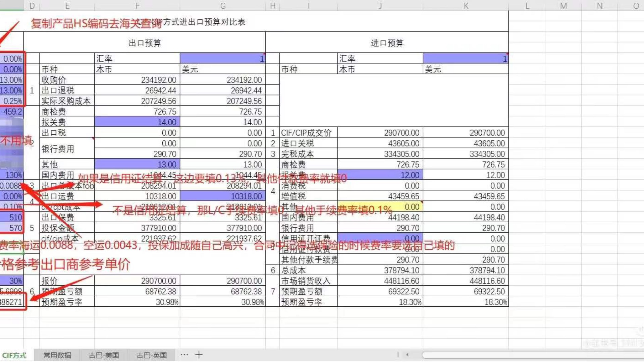Select 其他付款手续费 本币 value 290.70 in column J

[x=380, y=259]
